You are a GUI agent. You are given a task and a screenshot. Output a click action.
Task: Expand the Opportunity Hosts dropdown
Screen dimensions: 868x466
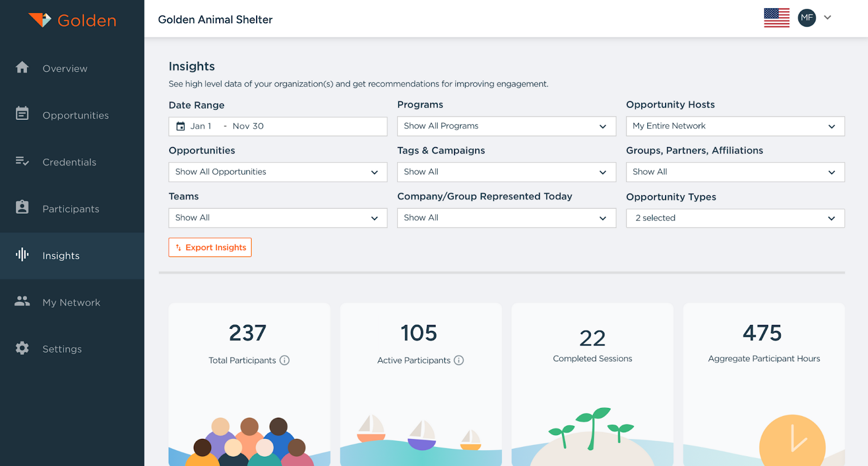click(735, 126)
